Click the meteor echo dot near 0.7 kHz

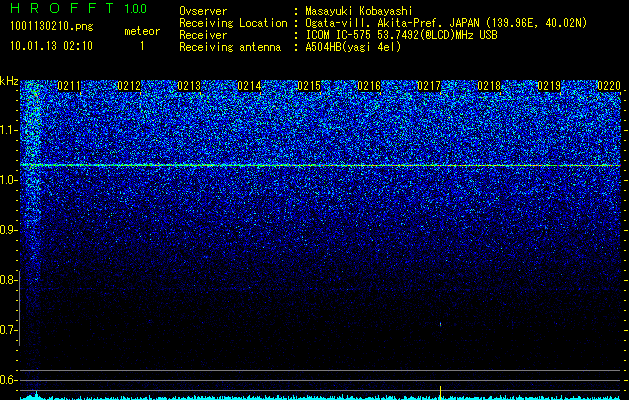tap(440, 324)
